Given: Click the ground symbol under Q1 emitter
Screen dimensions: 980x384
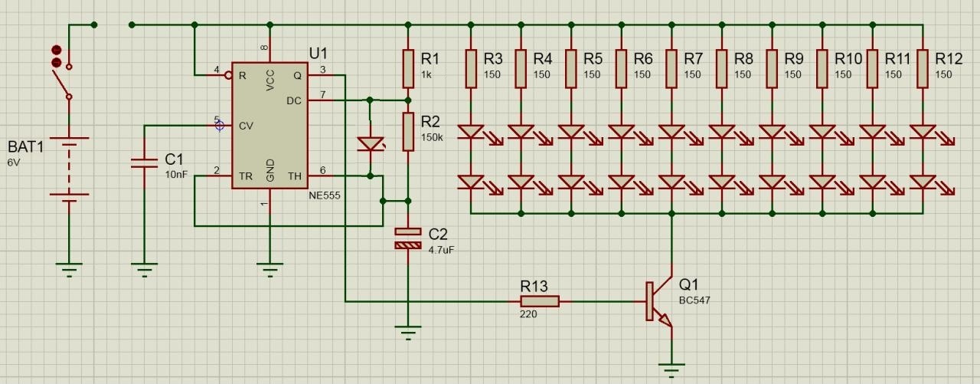Looking at the screenshot, I should 671,371.
